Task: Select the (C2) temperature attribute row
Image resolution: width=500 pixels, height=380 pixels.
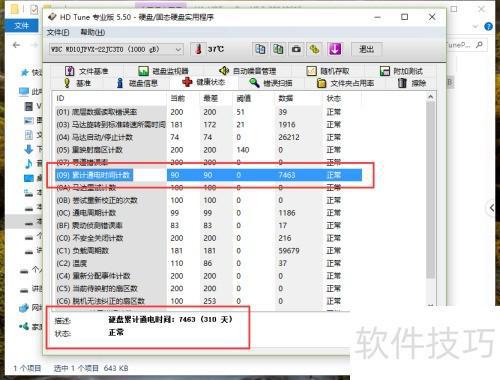Action: [199, 263]
